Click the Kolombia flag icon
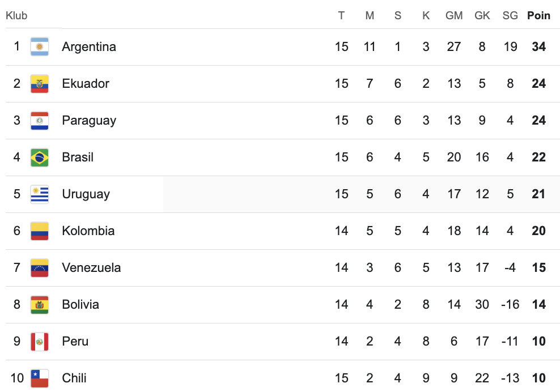 click(39, 231)
